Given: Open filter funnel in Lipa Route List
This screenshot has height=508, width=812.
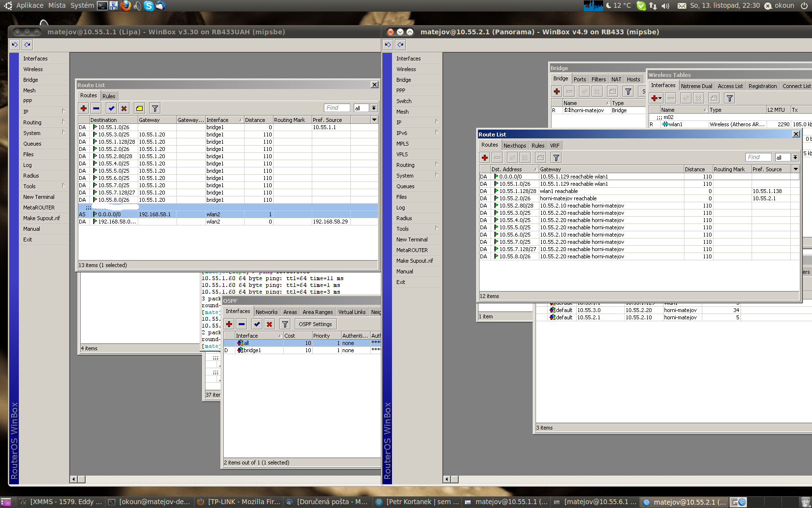Looking at the screenshot, I should [155, 108].
